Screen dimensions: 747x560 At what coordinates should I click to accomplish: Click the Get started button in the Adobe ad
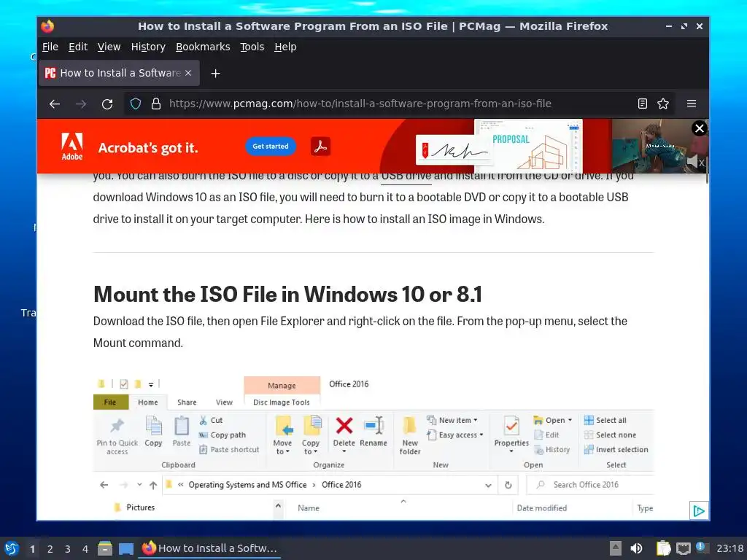coord(271,146)
